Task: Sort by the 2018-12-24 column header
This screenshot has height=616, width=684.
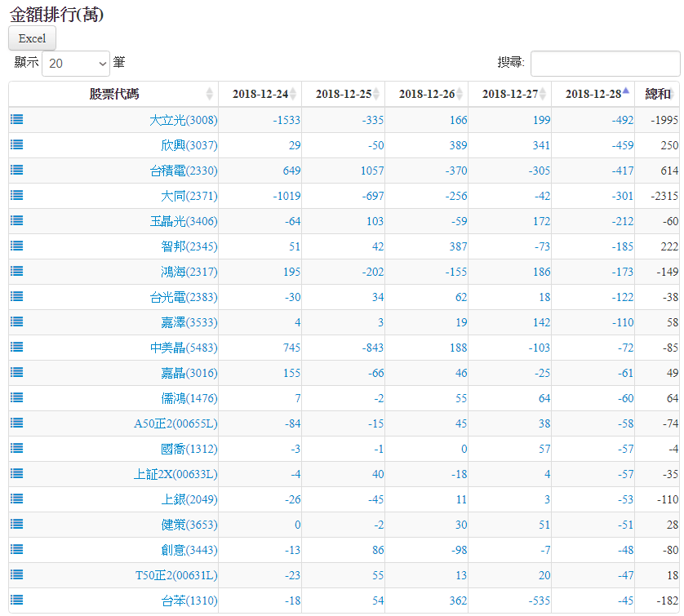Action: point(260,94)
